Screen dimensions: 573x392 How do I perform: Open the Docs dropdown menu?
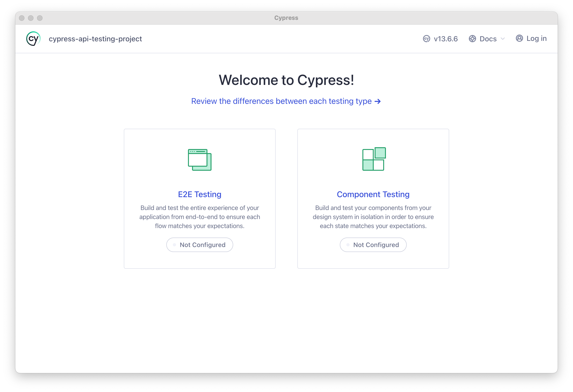click(488, 39)
